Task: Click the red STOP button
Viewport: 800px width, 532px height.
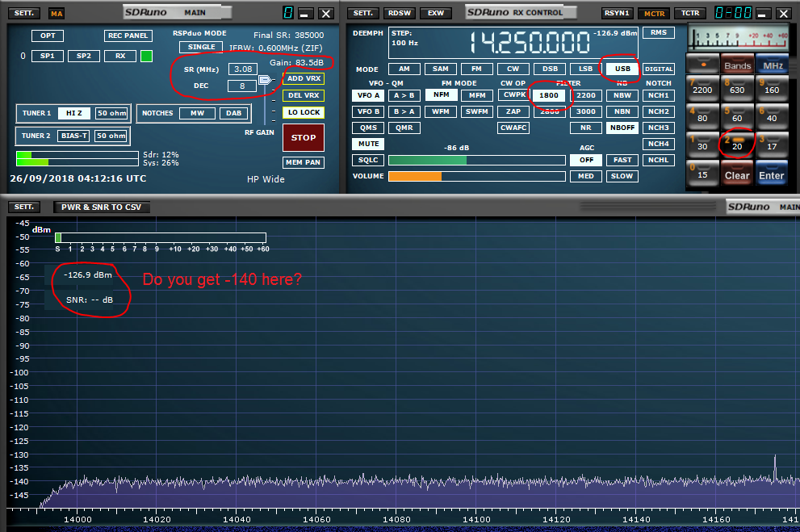Action: (304, 138)
